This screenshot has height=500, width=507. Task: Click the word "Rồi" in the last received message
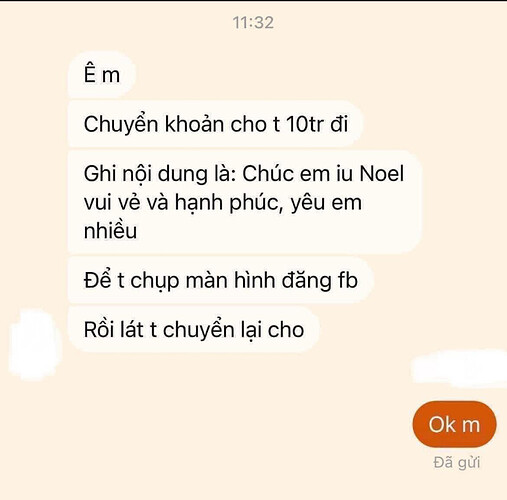[x=97, y=329]
